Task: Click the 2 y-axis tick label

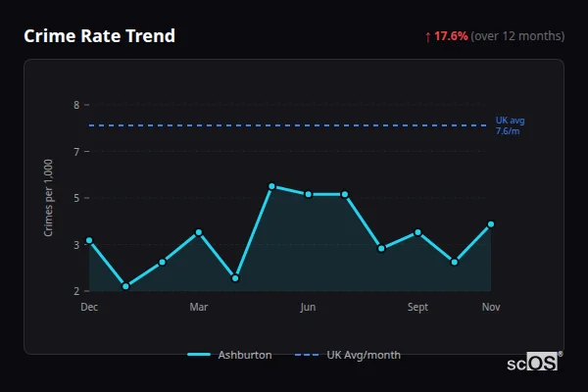Action: point(76,291)
